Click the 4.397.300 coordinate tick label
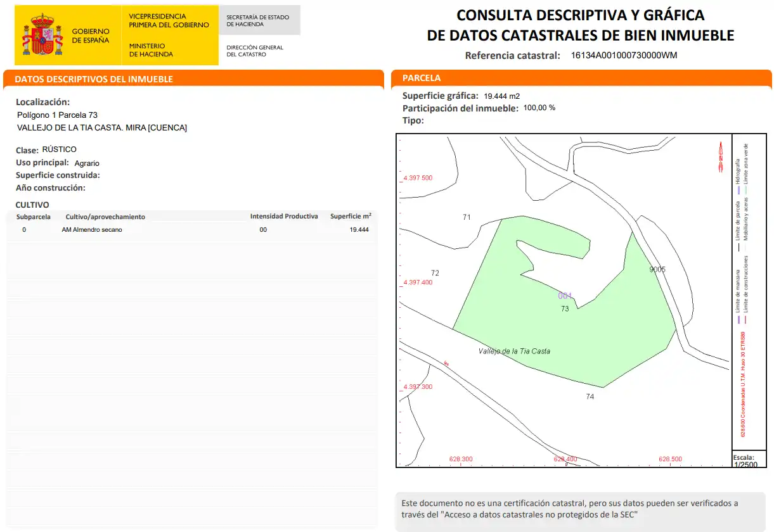Image resolution: width=774 pixels, height=532 pixels. click(418, 386)
